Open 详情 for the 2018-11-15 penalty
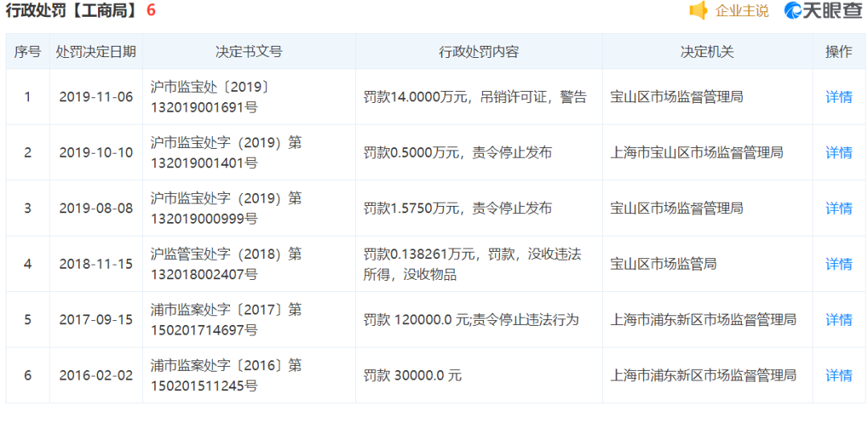This screenshot has height=440, width=868. pos(838,264)
